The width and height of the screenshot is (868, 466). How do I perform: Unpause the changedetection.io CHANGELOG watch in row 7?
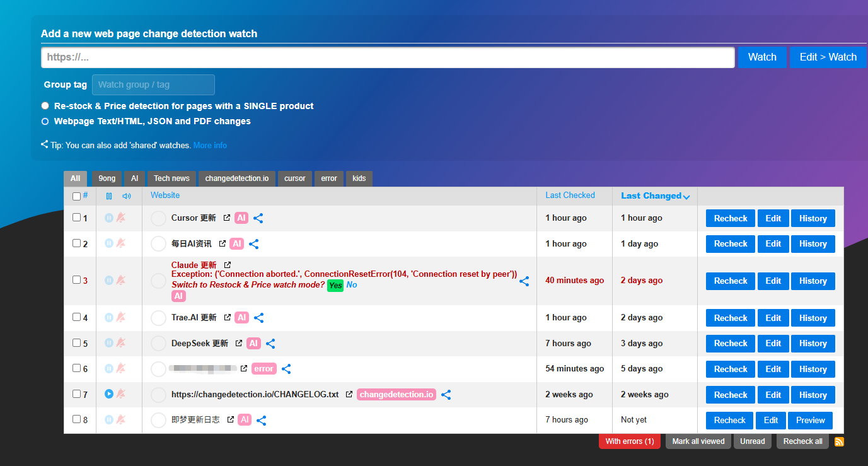pyautogui.click(x=108, y=394)
